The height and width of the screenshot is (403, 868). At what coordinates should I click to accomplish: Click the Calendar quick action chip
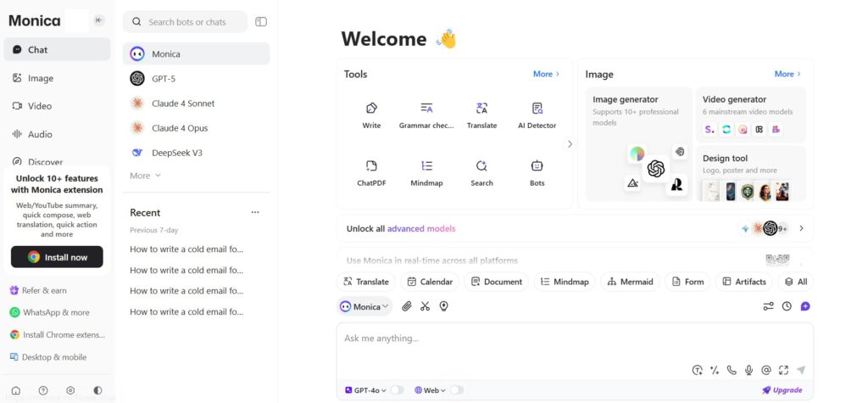430,282
